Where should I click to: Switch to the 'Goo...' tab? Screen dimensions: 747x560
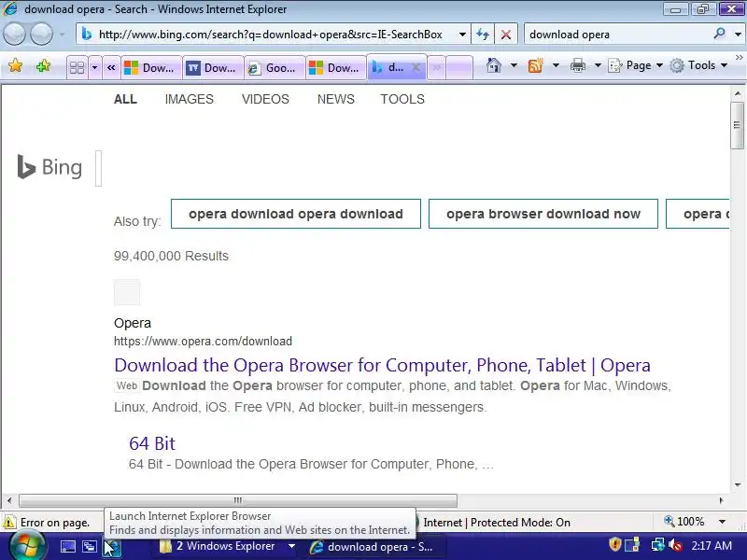(275, 67)
